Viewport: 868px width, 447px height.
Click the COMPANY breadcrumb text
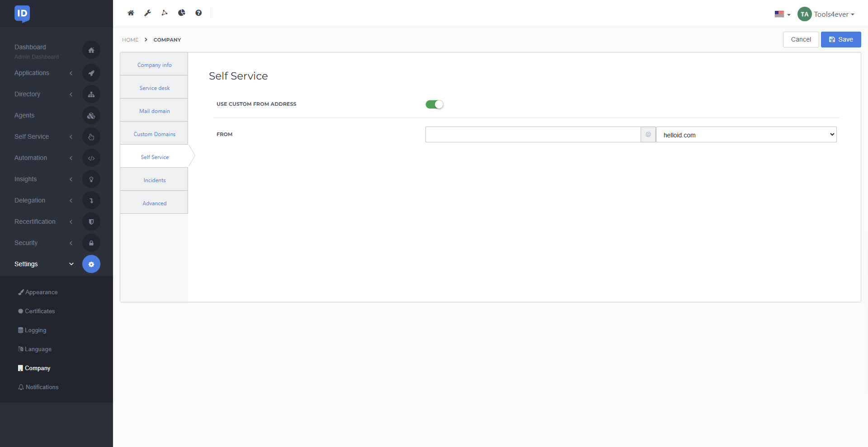167,40
